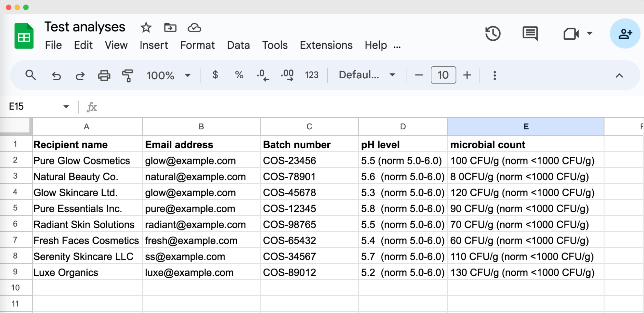Click the select-all corner box
The height and width of the screenshot is (313, 644).
pos(15,126)
